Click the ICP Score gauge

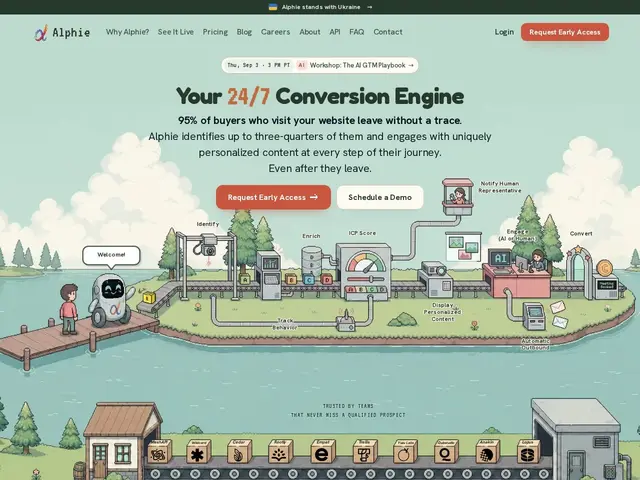[x=366, y=262]
